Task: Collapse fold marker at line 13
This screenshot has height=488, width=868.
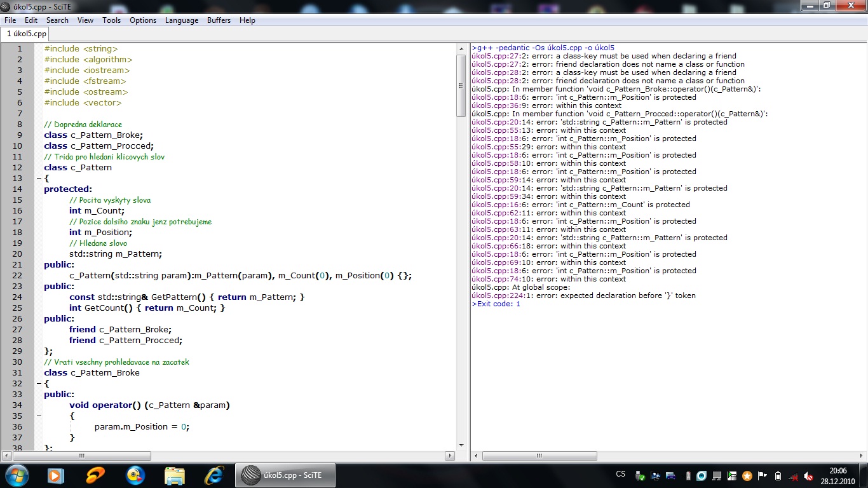Action: pyautogui.click(x=39, y=179)
